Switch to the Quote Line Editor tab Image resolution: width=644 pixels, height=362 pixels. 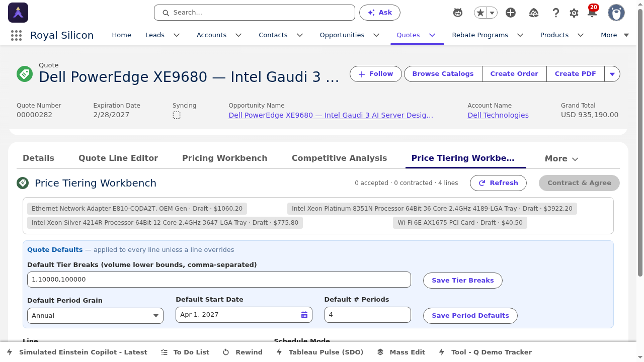click(118, 158)
